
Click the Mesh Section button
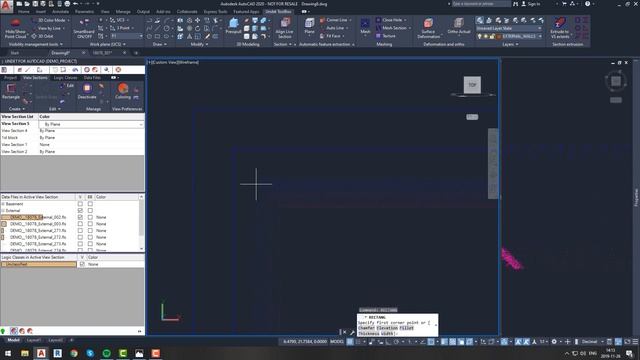(x=391, y=28)
